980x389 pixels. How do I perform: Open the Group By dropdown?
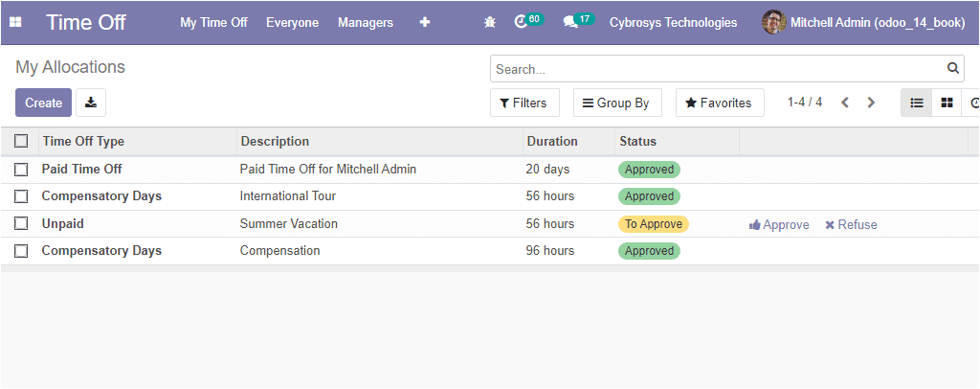click(x=616, y=103)
